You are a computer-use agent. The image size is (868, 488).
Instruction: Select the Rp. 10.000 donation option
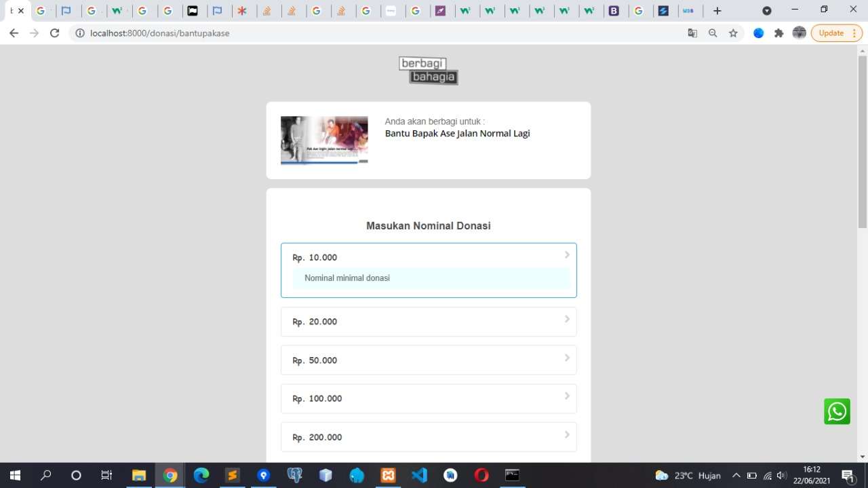click(428, 258)
